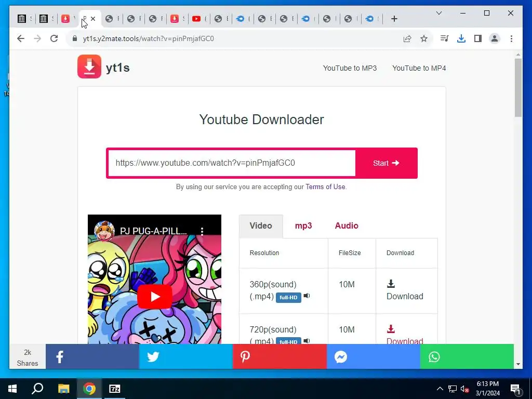Share on Twitter
The width and height of the screenshot is (532, 399).
coord(186,356)
